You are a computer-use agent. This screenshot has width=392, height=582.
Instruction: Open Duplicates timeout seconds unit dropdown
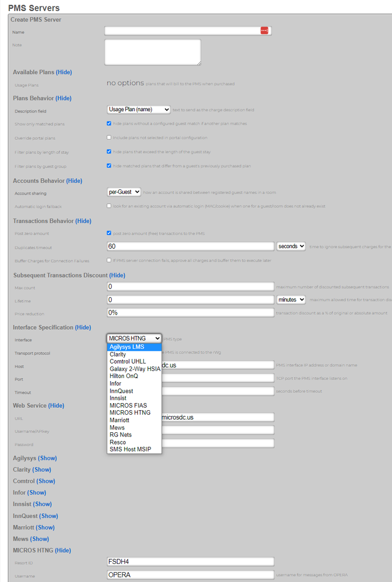click(x=291, y=246)
